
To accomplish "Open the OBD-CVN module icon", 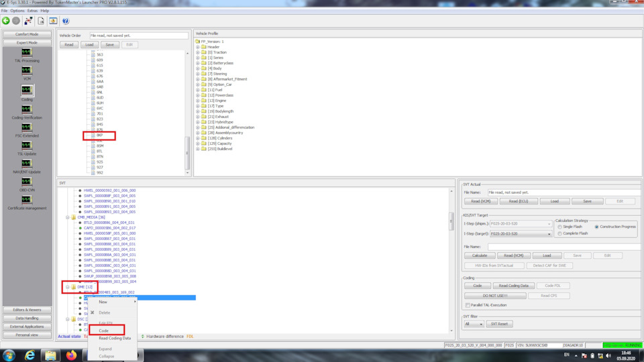I will [x=27, y=182].
